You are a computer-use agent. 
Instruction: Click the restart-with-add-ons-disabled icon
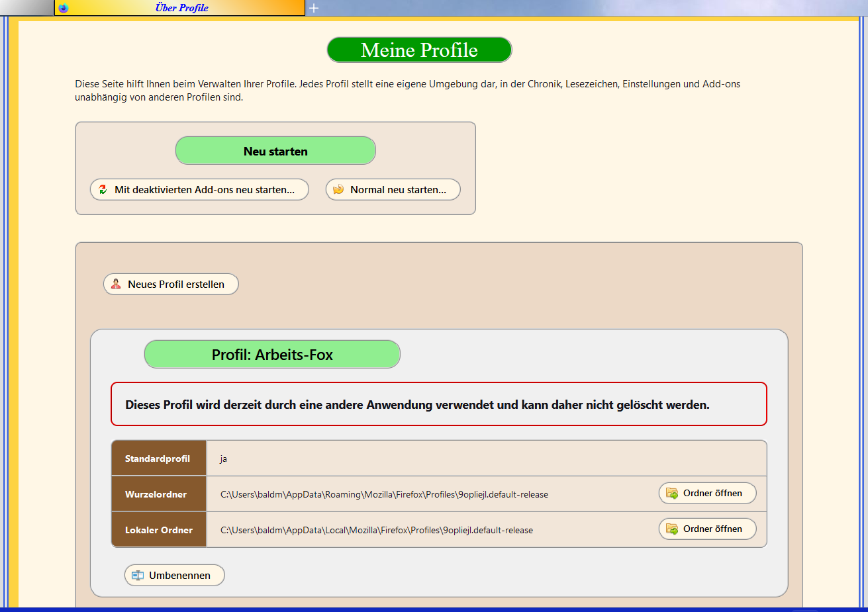click(x=103, y=189)
